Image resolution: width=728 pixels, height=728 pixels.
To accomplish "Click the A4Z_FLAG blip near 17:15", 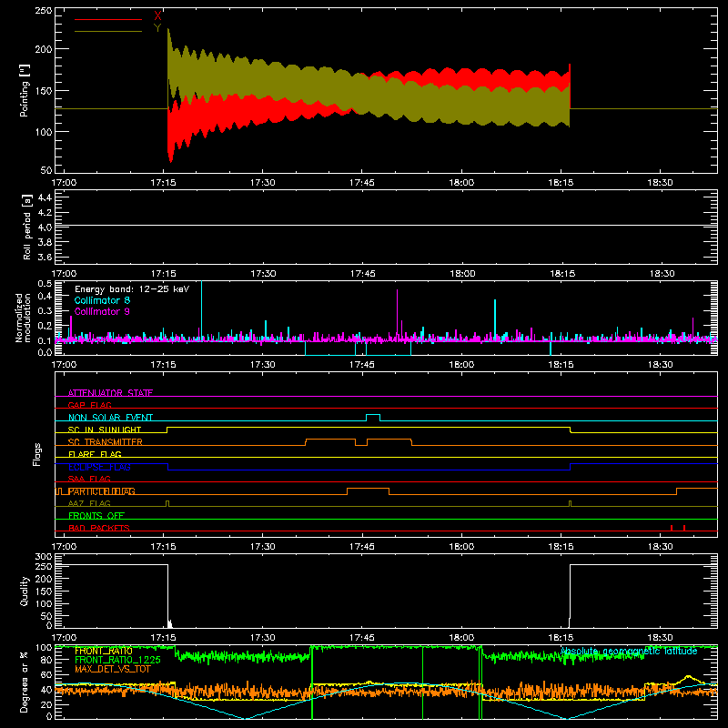I will [x=167, y=503].
